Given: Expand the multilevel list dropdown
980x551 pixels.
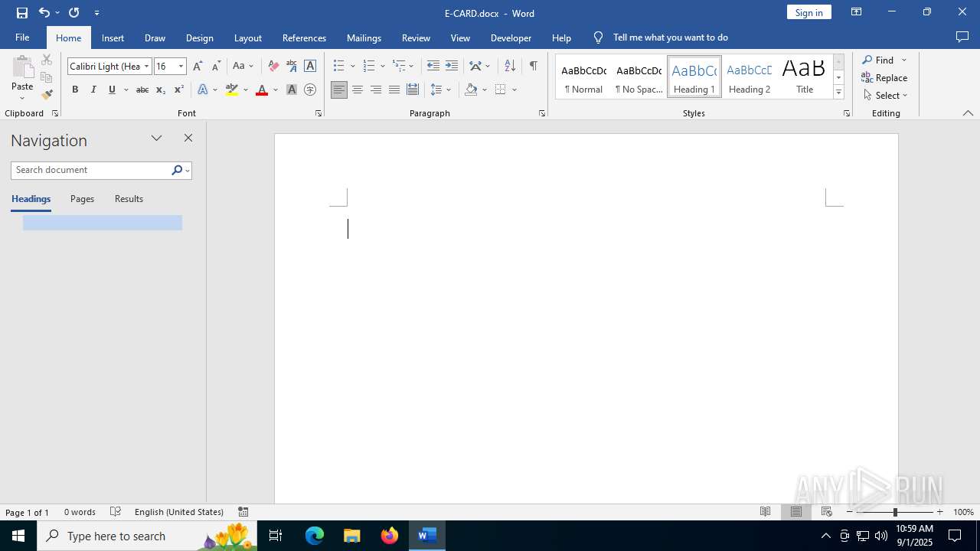Looking at the screenshot, I should pos(412,66).
